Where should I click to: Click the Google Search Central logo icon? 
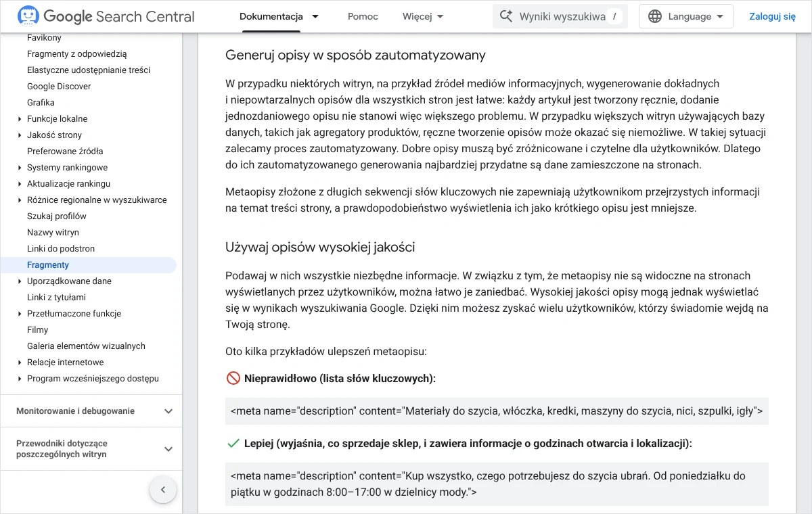click(28, 16)
